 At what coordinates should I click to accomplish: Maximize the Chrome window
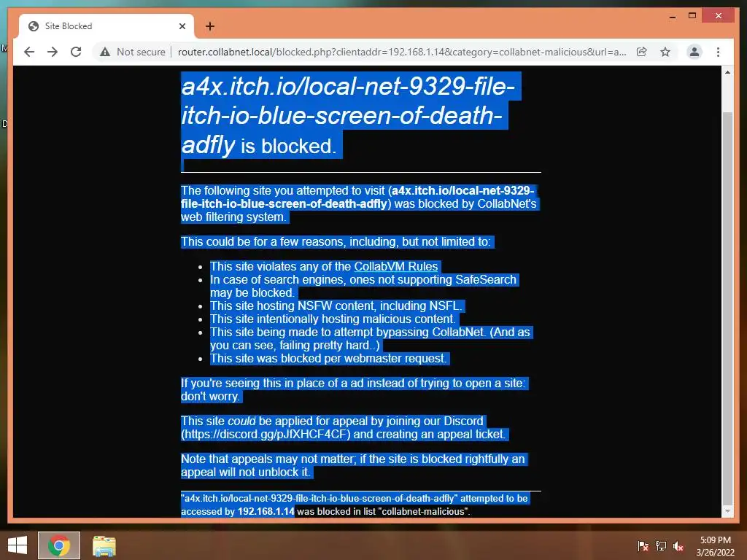pyautogui.click(x=692, y=16)
